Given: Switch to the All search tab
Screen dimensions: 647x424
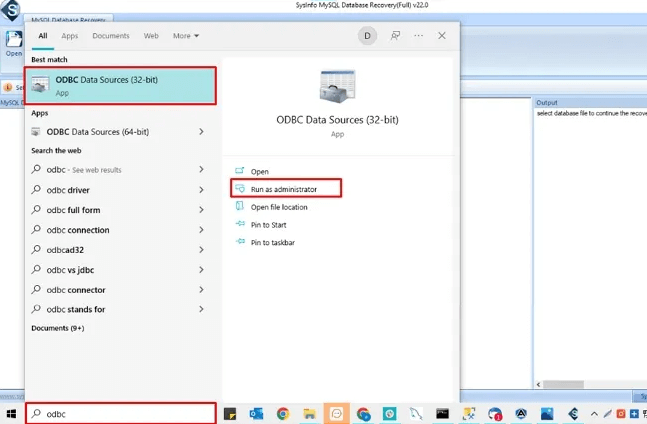Looking at the screenshot, I should [x=43, y=36].
